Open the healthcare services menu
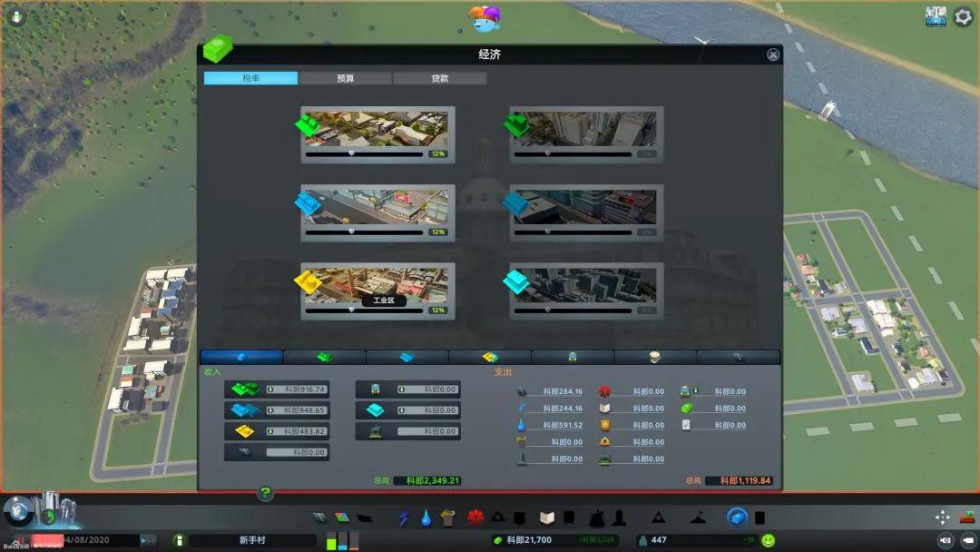 pos(475,517)
